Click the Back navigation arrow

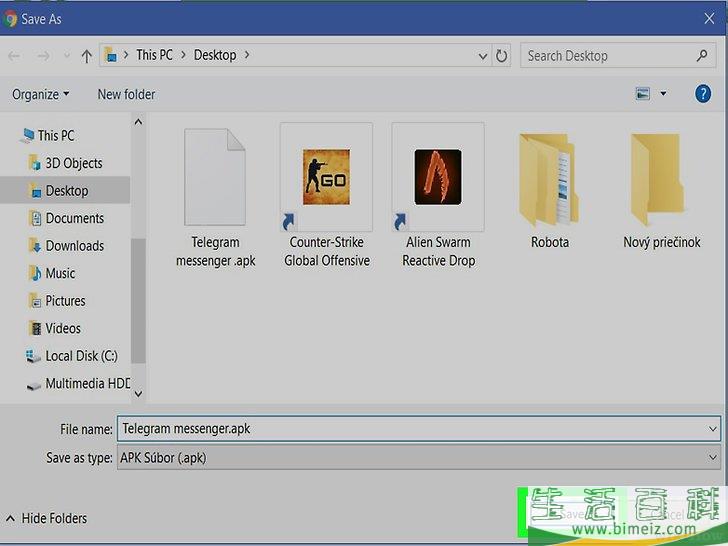point(14,56)
